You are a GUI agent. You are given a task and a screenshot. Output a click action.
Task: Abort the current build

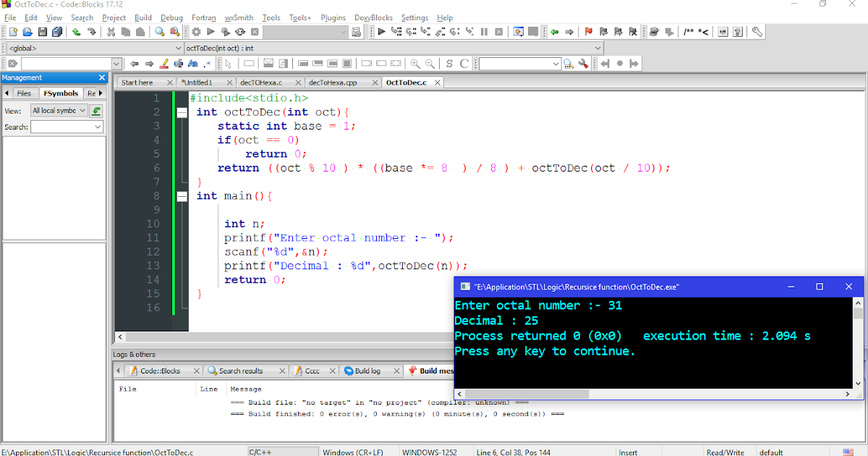tap(254, 31)
